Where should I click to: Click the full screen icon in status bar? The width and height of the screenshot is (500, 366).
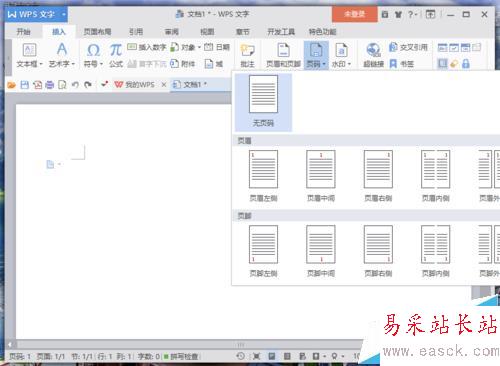[256, 356]
